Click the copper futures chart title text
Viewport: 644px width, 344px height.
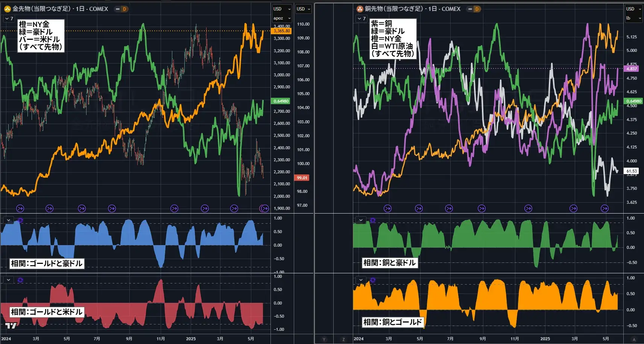(413, 9)
